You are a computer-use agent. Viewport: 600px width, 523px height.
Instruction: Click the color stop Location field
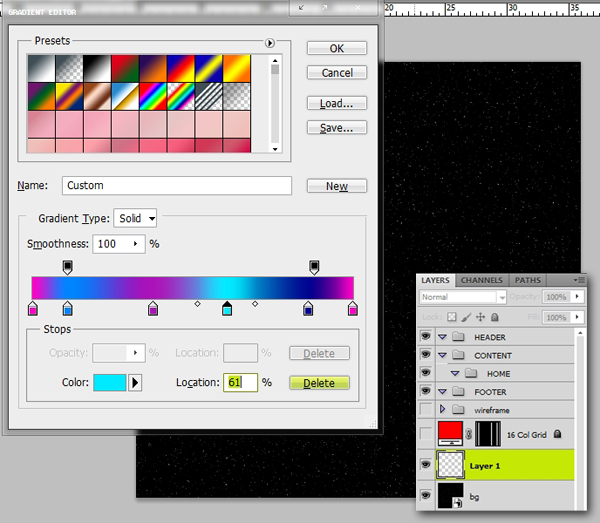[241, 383]
